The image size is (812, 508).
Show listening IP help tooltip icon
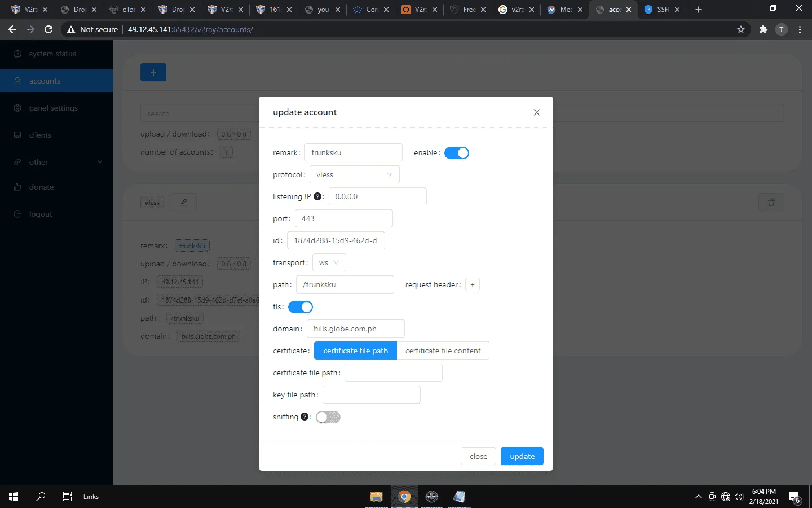[x=317, y=196]
